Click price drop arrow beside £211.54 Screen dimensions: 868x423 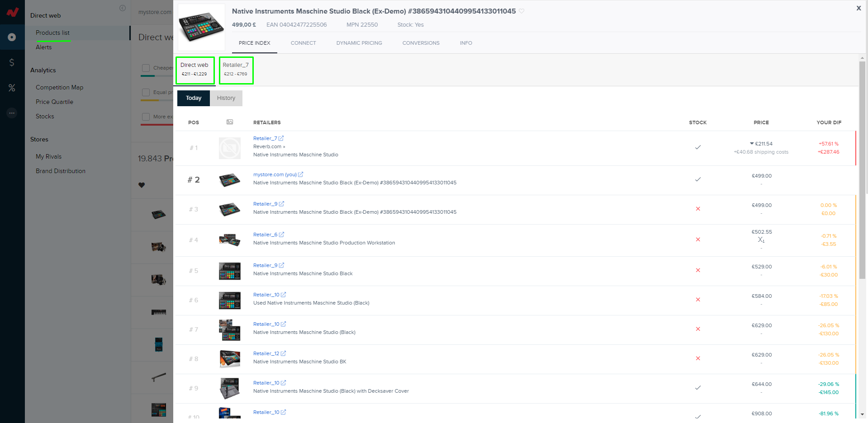(x=752, y=144)
